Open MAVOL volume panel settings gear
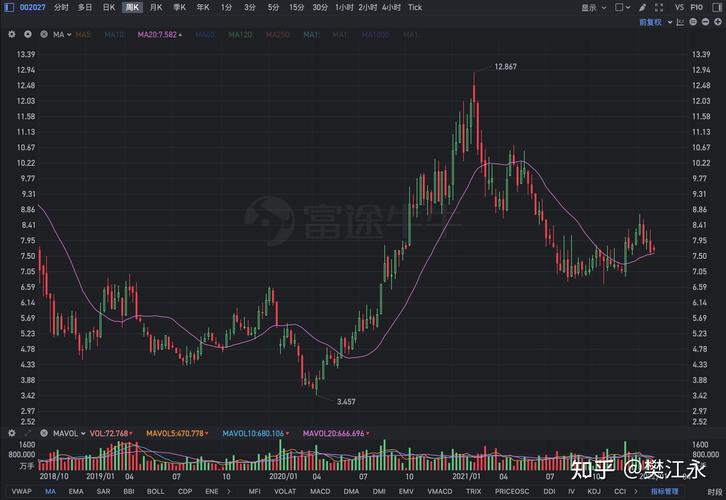 [11, 434]
